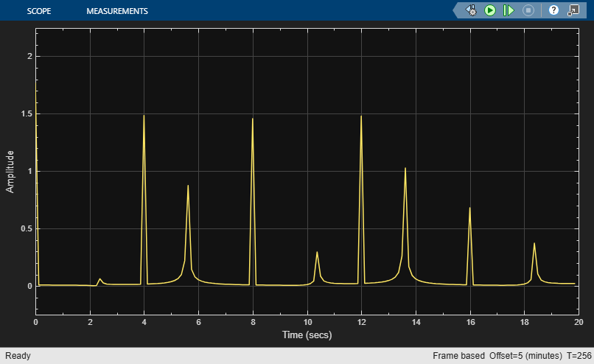Click the 'Time (secs)' x-axis label
The width and height of the screenshot is (594, 364).
point(307,335)
